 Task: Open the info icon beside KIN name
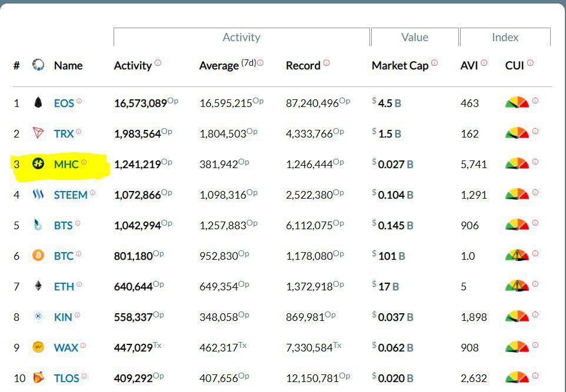click(x=77, y=315)
